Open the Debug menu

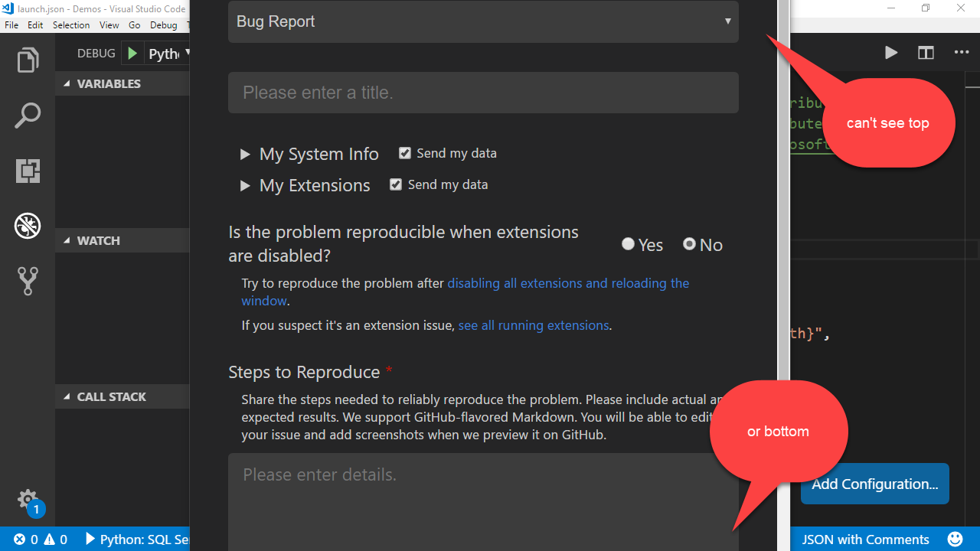click(x=163, y=24)
